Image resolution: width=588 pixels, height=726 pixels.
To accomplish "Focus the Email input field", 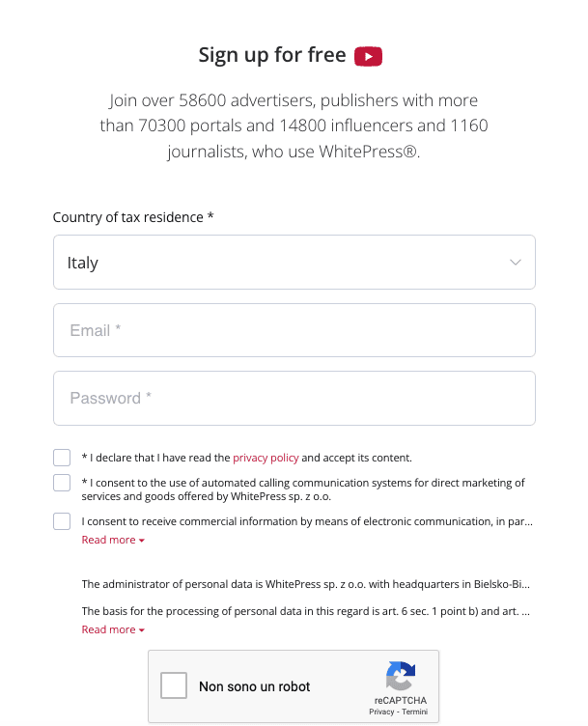I will click(294, 330).
